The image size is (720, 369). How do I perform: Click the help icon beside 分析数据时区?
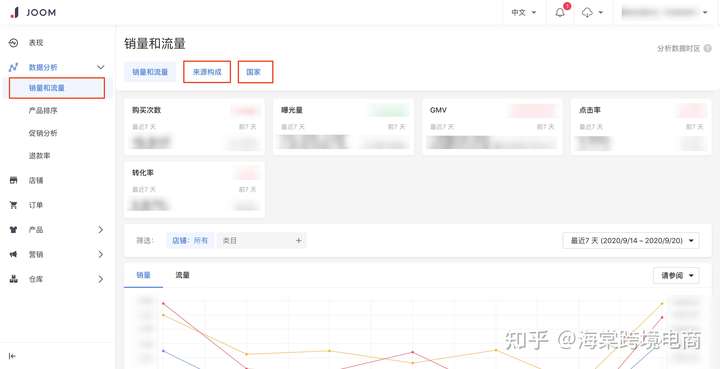point(708,48)
